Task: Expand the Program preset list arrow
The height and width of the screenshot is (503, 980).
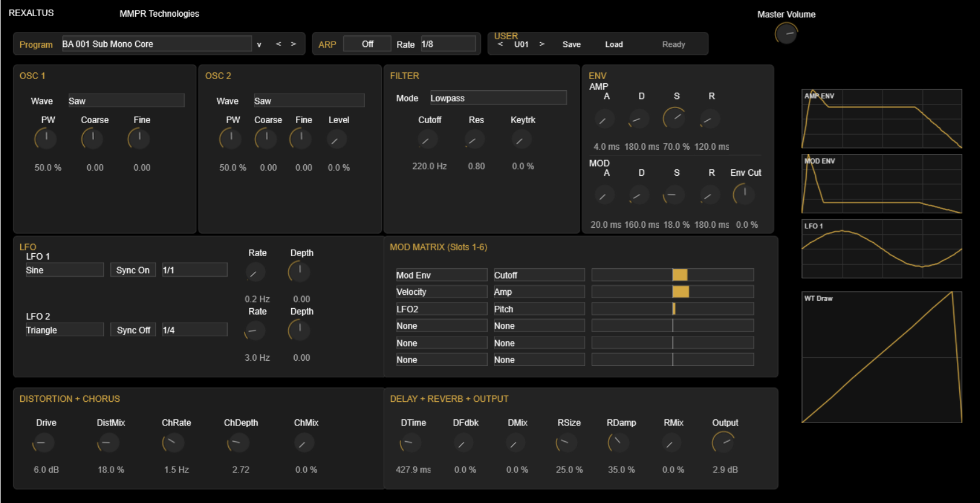Action: 259,45
